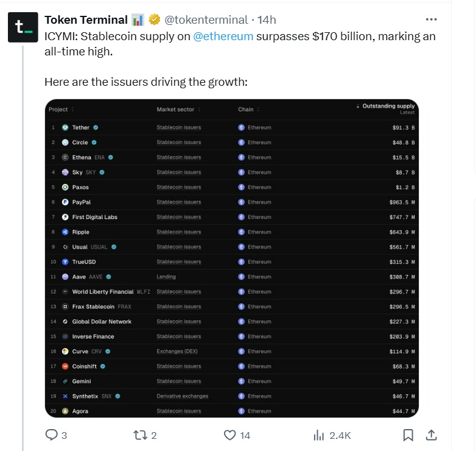Open the view analytics bar icon
Screen dimensions: 476x451
click(319, 435)
